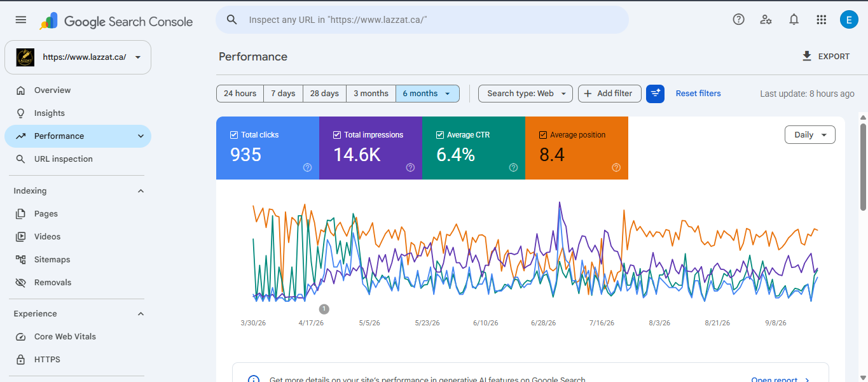Open the Core Web Vitals report
868x382 pixels.
(x=78, y=337)
